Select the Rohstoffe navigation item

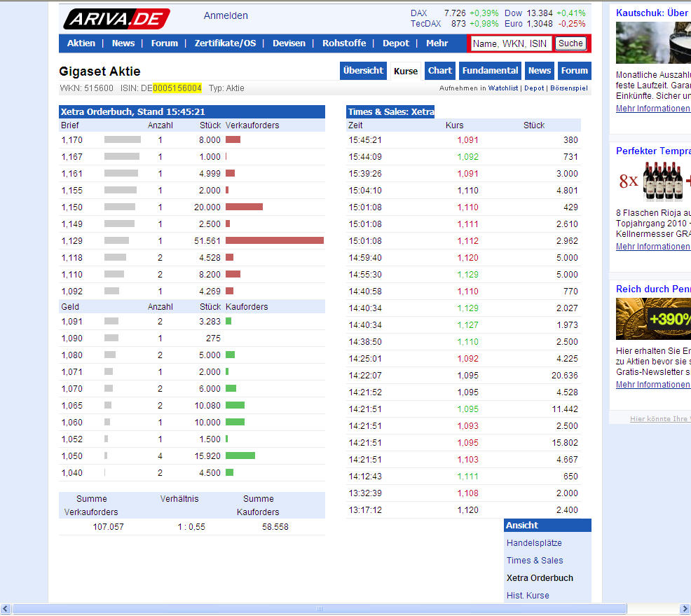[344, 43]
